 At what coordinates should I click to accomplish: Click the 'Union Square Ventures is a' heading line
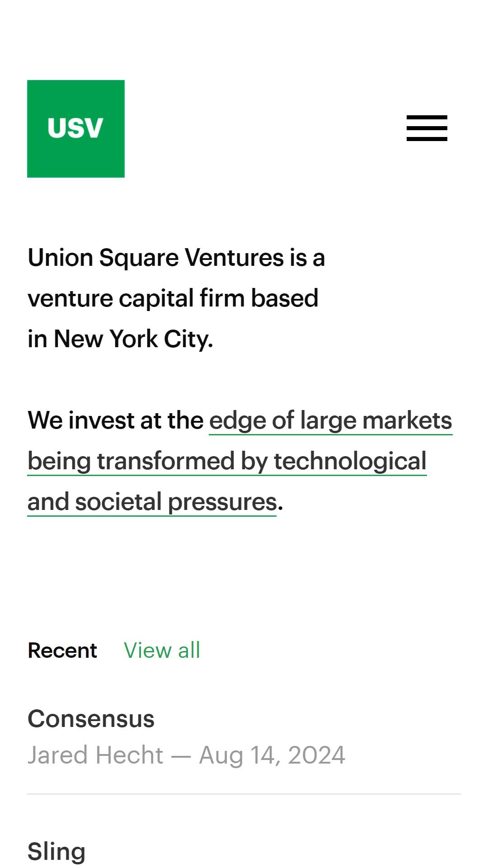click(x=176, y=258)
